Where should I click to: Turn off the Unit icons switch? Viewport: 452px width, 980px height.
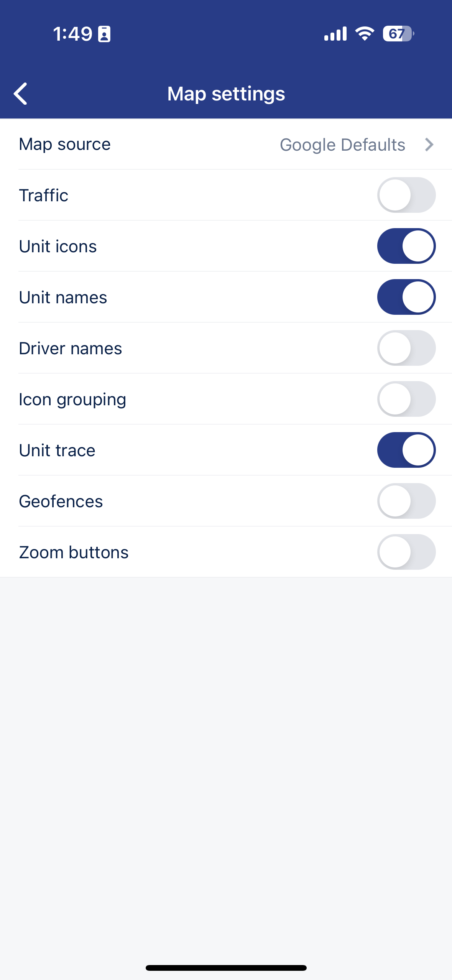(x=406, y=246)
